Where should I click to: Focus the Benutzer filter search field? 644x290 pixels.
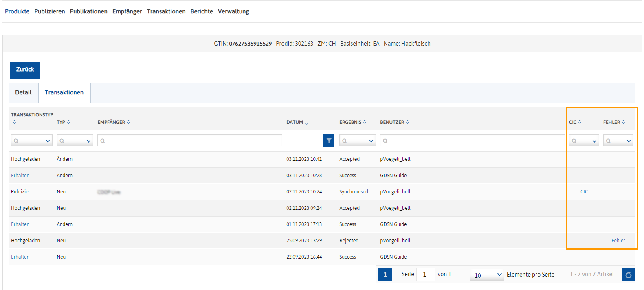point(473,141)
